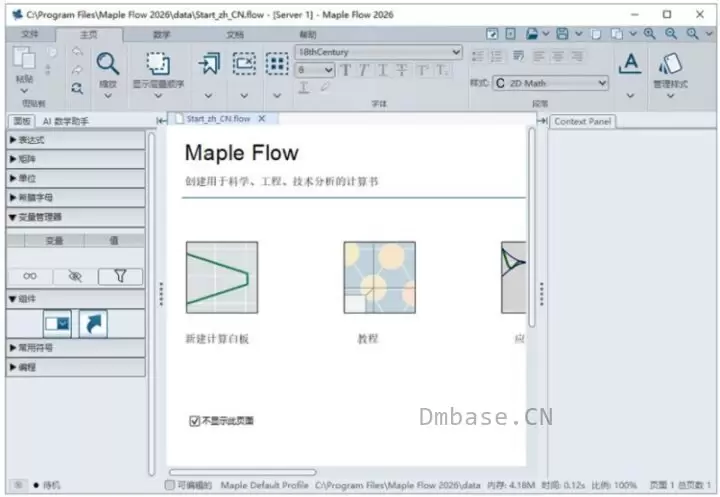Apply underline with the underlined T icon
Screen dimensions: 720x497
pos(383,70)
